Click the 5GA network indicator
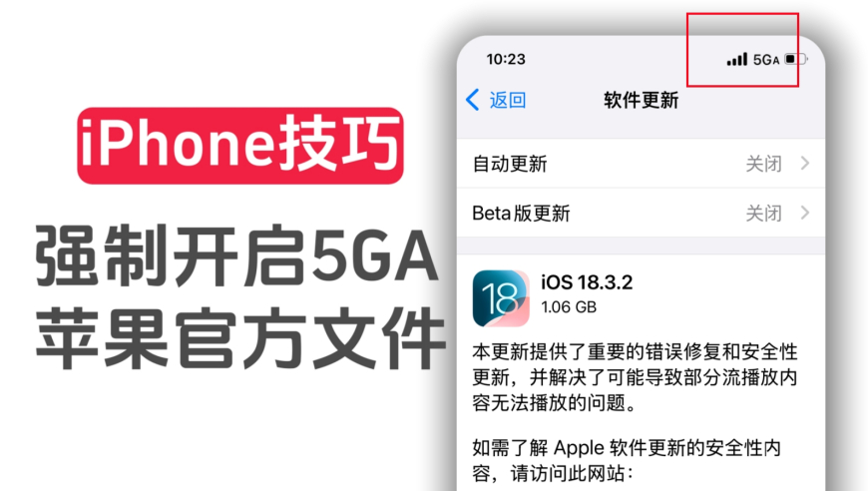The width and height of the screenshot is (868, 491). point(766,60)
